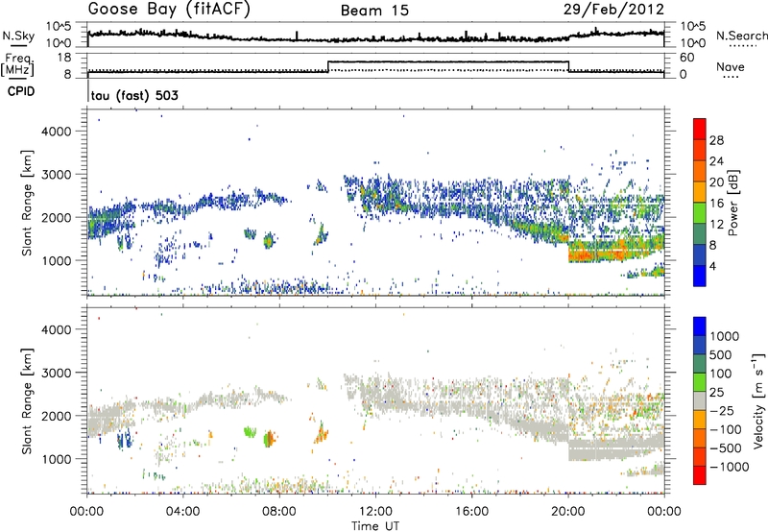Click the 'CPID' label
The width and height of the screenshot is (768, 532).
pos(21,91)
